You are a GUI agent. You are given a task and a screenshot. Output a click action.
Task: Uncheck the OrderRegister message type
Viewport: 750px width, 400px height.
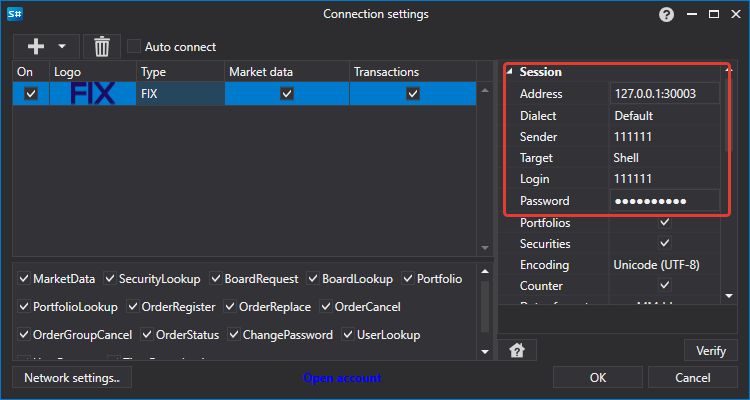click(x=132, y=306)
